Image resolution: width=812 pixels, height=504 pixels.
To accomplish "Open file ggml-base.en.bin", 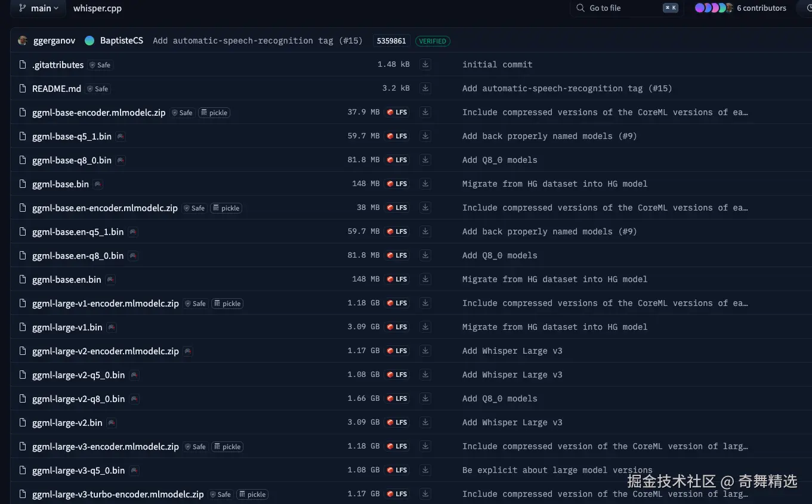I will (x=67, y=279).
